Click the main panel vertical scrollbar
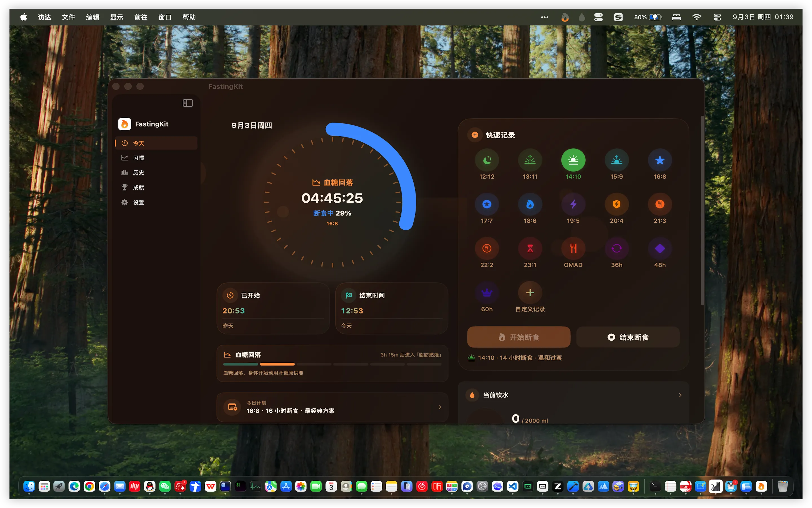 [x=702, y=211]
